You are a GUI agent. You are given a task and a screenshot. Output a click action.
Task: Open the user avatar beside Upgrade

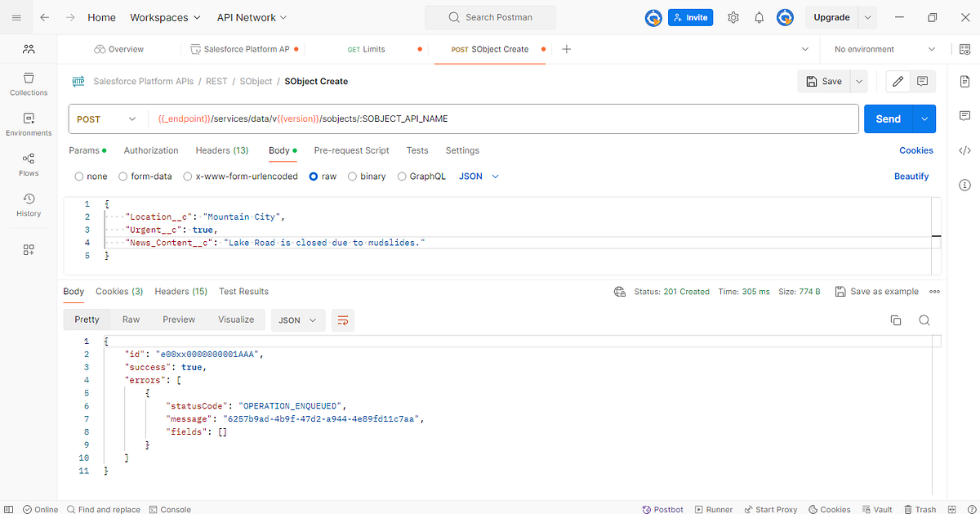[785, 17]
